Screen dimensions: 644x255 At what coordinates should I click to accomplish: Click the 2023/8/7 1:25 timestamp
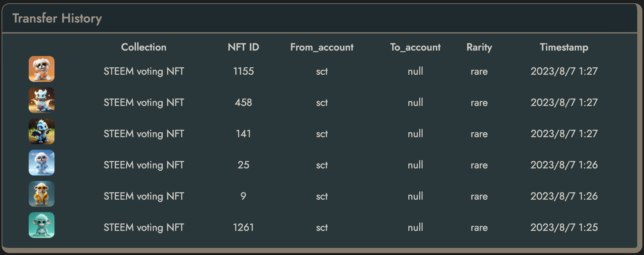(564, 227)
